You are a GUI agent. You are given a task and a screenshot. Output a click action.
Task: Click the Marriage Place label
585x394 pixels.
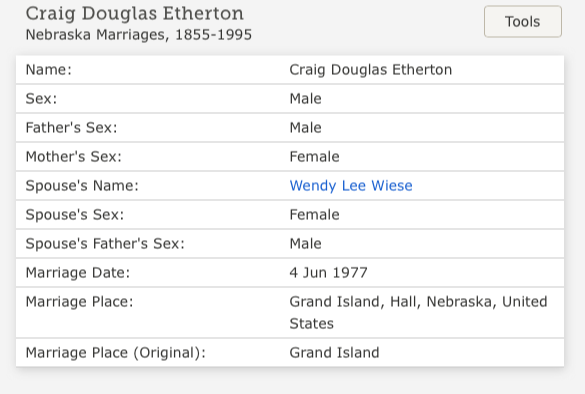tap(79, 302)
